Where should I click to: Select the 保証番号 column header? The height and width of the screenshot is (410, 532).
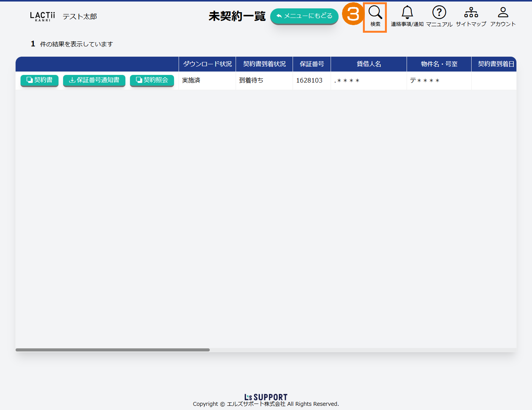[x=312, y=64]
